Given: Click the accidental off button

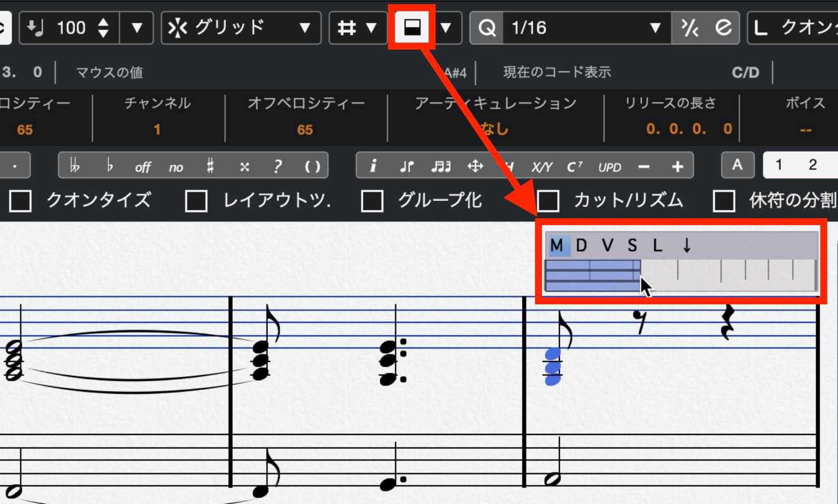Looking at the screenshot, I should coord(143,167).
